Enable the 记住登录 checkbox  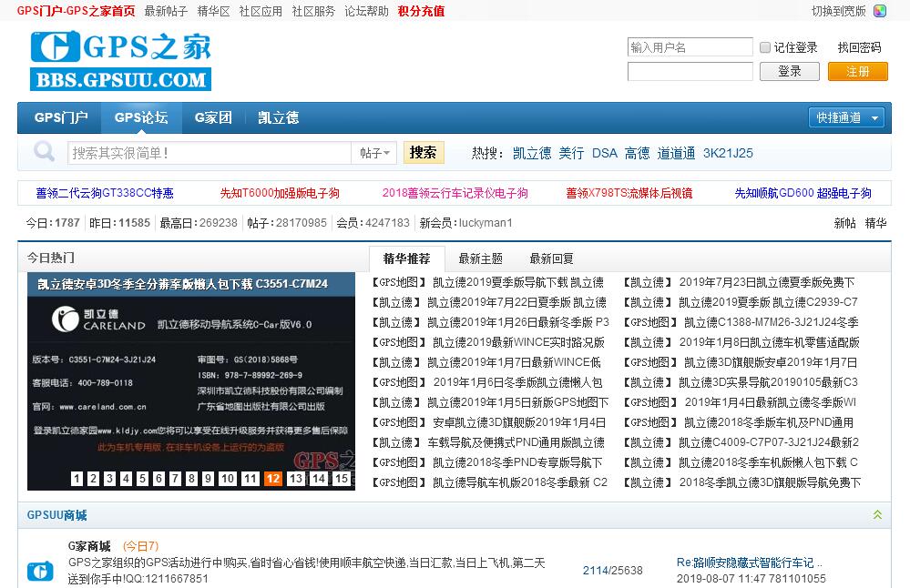coord(765,47)
